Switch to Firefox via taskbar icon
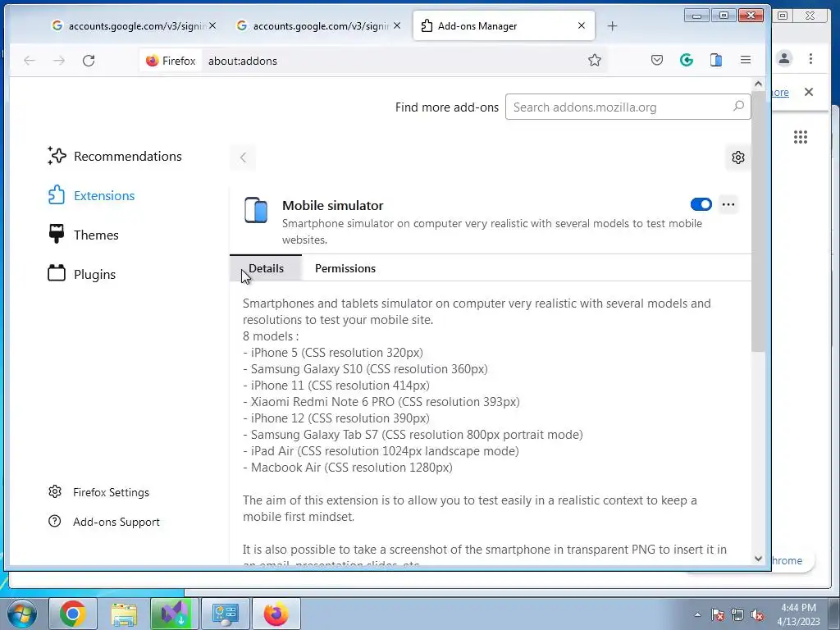840x630 pixels. pos(276,614)
